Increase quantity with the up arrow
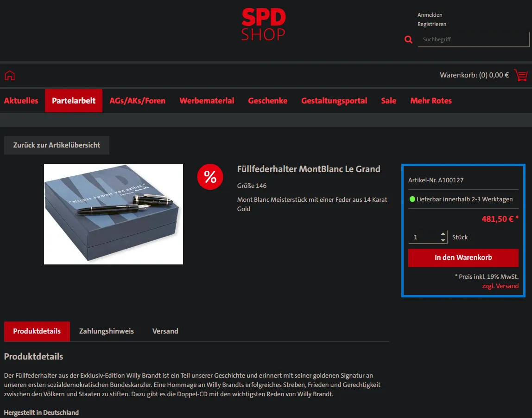 click(x=443, y=234)
